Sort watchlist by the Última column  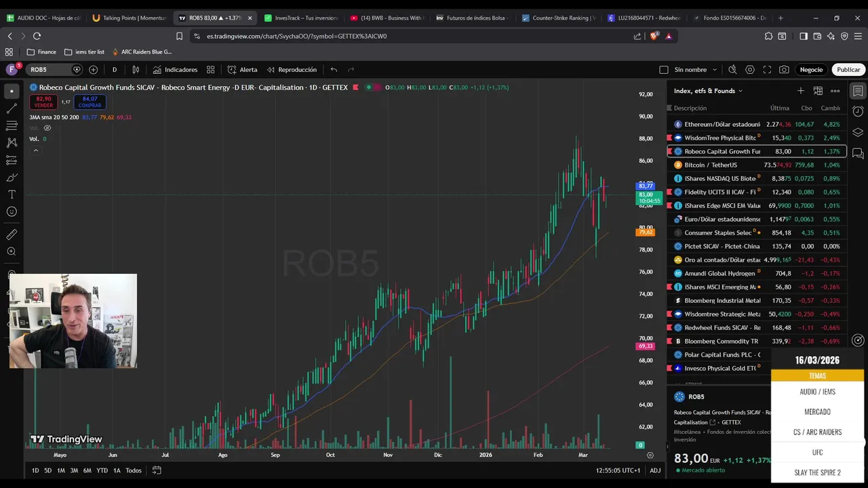[x=779, y=108]
